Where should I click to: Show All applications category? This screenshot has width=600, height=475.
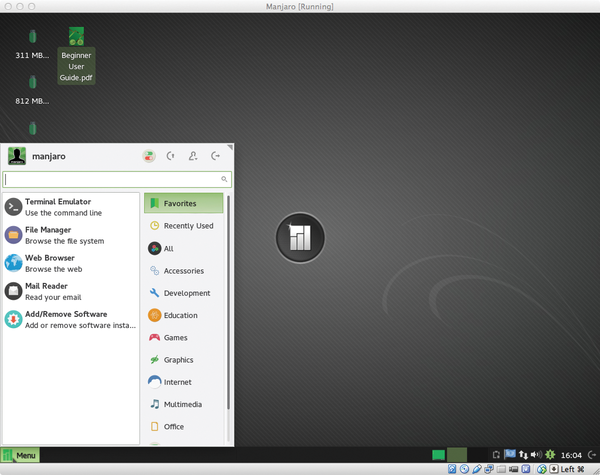click(x=184, y=248)
